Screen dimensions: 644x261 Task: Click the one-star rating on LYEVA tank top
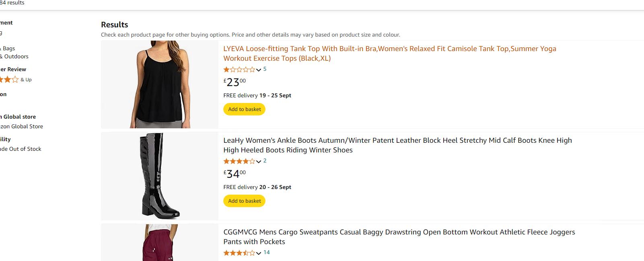[x=239, y=70]
